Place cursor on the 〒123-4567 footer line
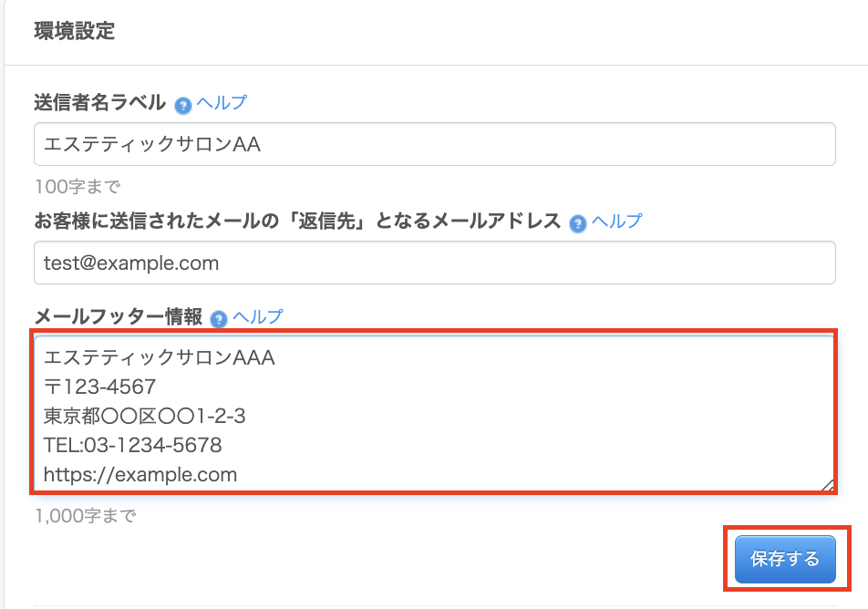Image resolution: width=868 pixels, height=609 pixels. (100, 387)
